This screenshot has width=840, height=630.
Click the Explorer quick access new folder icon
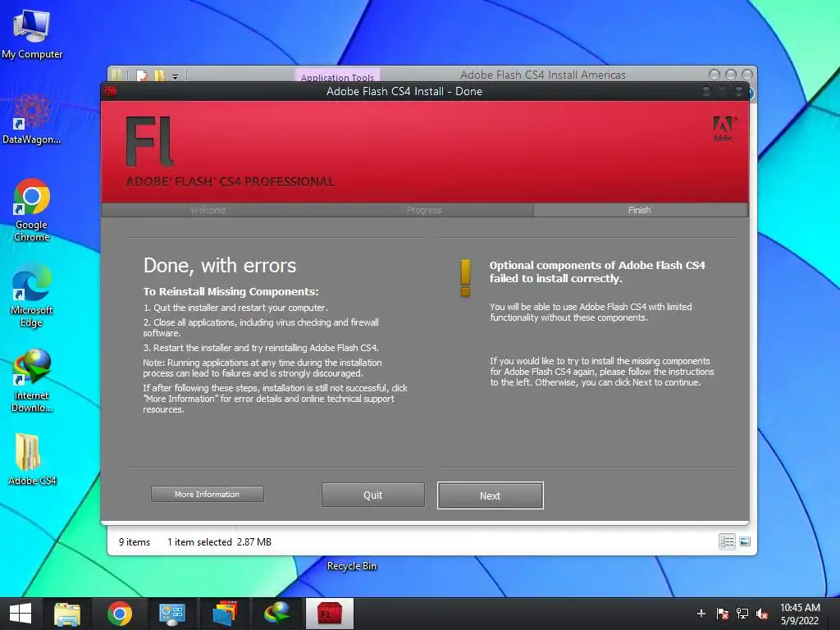point(160,75)
